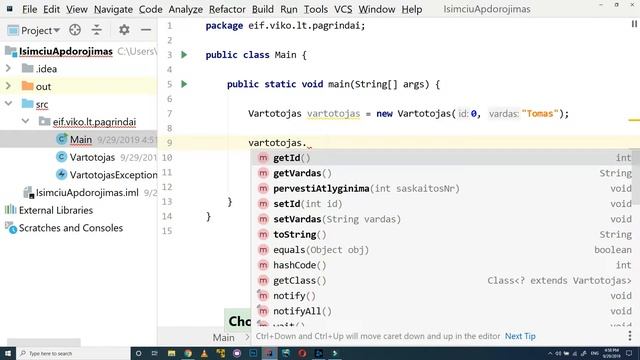
Task: Expand the out folder
Action: tap(8, 86)
